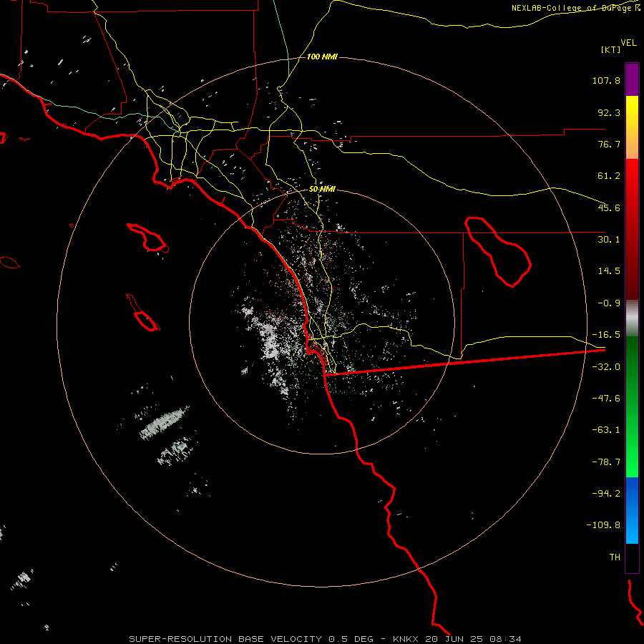
Task: Click the 100 NMI range ring label
Action: [323, 57]
